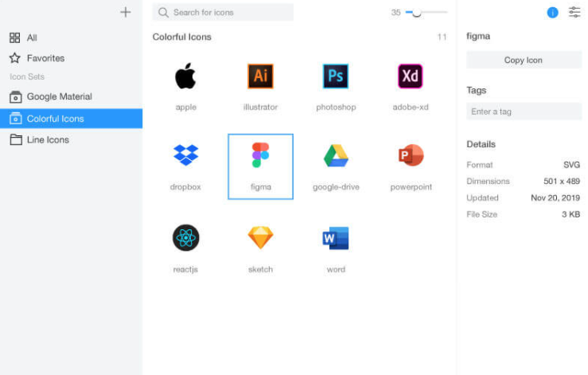This screenshot has height=375, width=588.
Task: Select the word icon
Action: 336,237
